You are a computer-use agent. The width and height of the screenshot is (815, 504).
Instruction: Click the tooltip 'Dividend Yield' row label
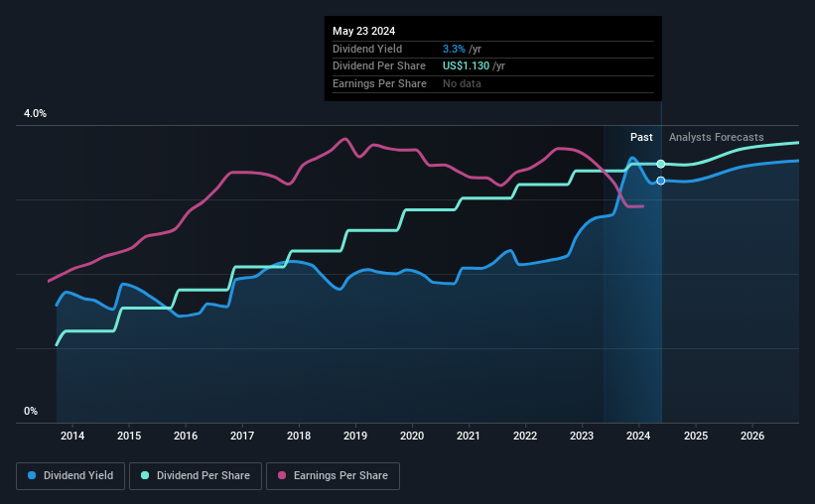(x=367, y=49)
